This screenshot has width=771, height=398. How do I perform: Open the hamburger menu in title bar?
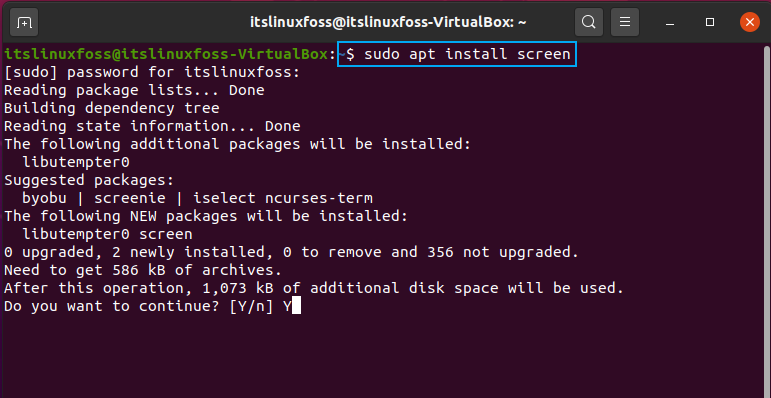[x=625, y=22]
